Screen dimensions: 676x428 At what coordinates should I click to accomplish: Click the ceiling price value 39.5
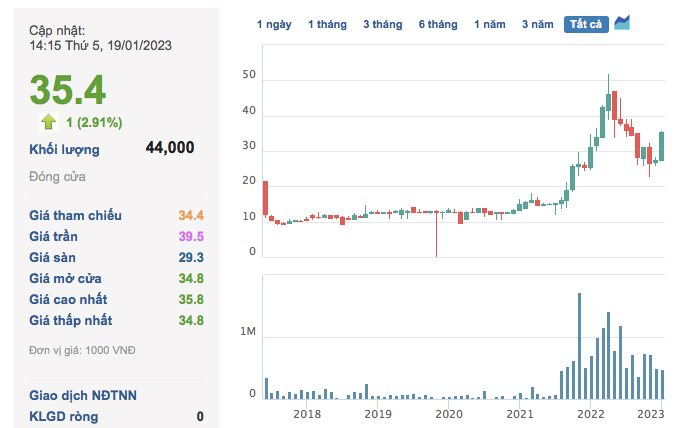click(x=191, y=236)
